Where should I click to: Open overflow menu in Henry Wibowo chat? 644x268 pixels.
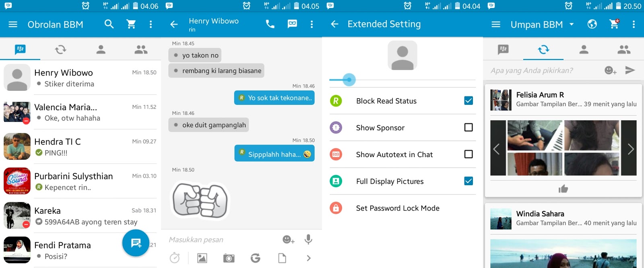tap(312, 24)
